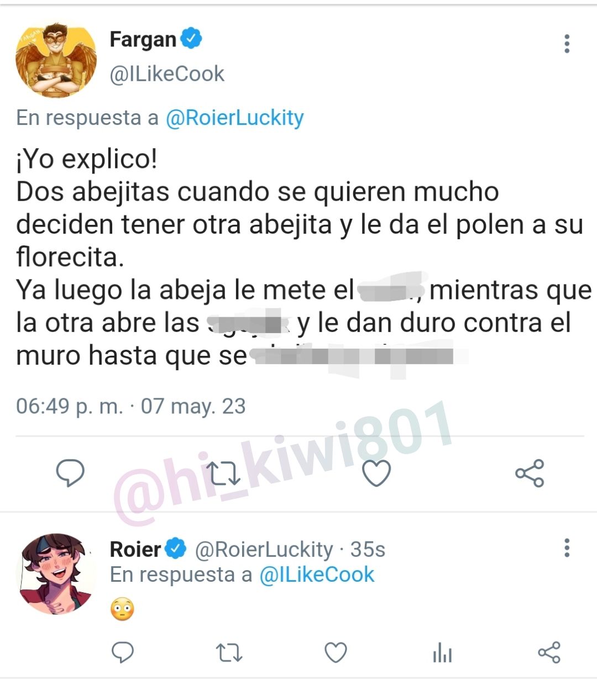Open Roier's display name

click(x=135, y=549)
